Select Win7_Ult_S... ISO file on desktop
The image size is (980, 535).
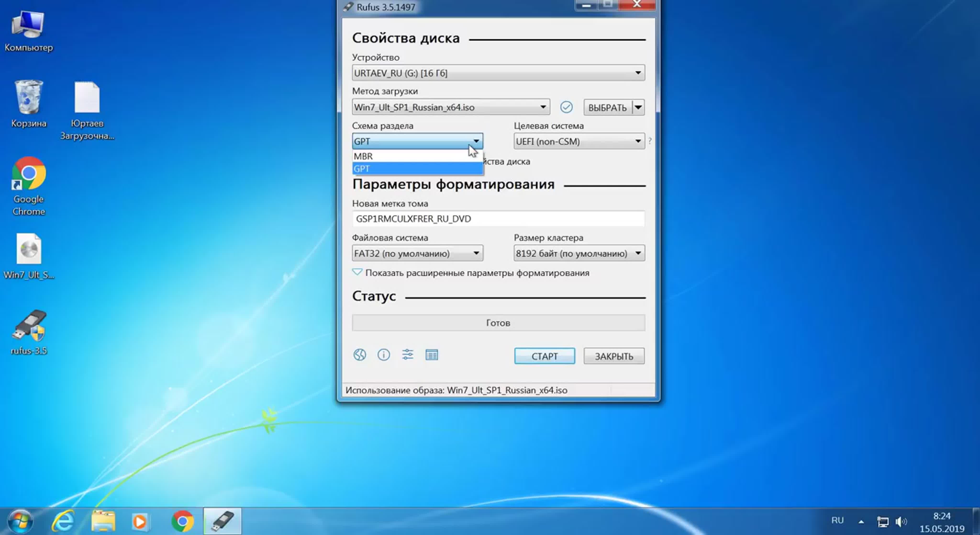coord(28,256)
